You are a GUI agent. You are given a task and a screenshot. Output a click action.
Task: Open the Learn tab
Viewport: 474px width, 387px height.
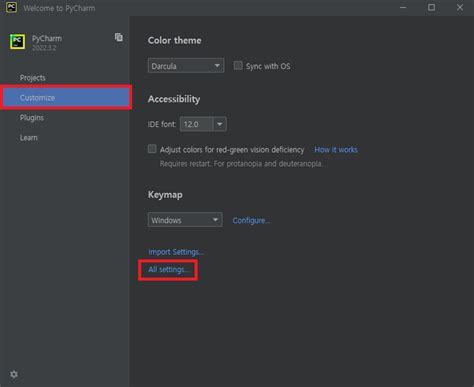click(29, 138)
